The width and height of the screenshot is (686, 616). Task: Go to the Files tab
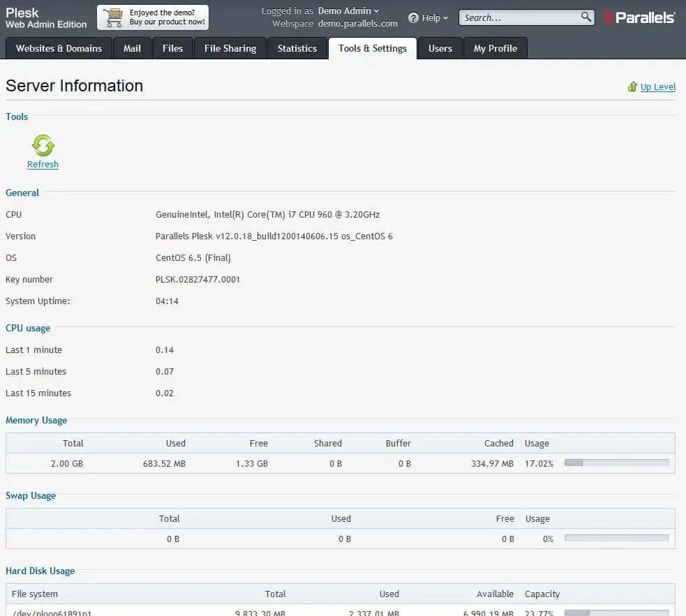click(x=172, y=48)
